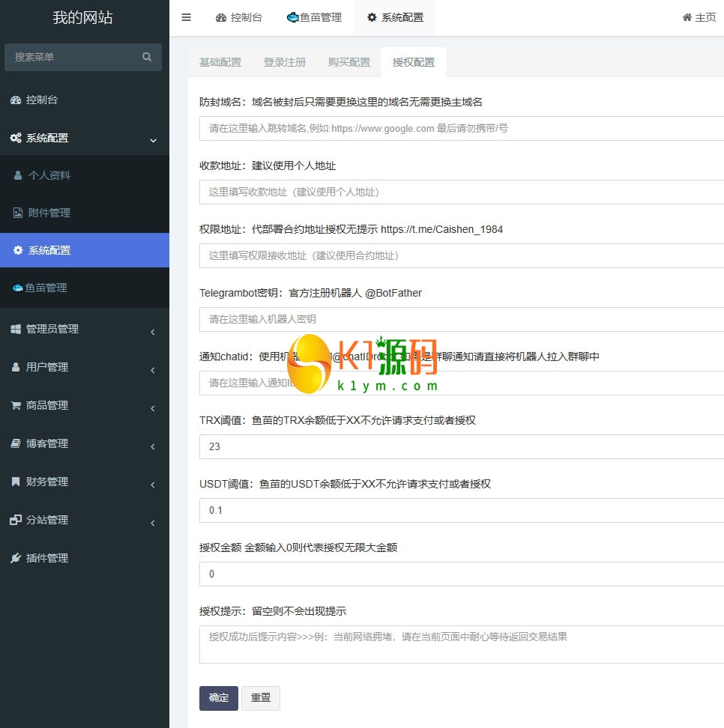Collapse the 系统配置 sidebar group chevron
Screen dimensions: 724x728
coord(154,141)
